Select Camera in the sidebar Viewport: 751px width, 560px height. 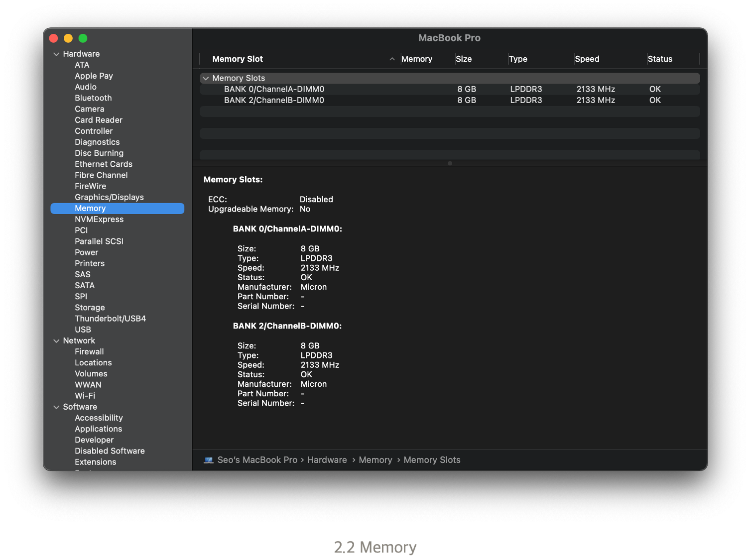coord(90,109)
